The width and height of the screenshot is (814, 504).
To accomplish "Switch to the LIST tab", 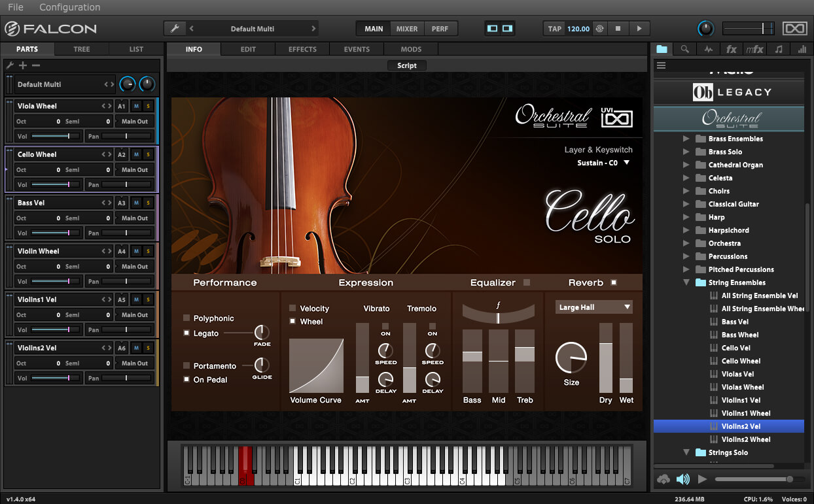I will [x=136, y=49].
